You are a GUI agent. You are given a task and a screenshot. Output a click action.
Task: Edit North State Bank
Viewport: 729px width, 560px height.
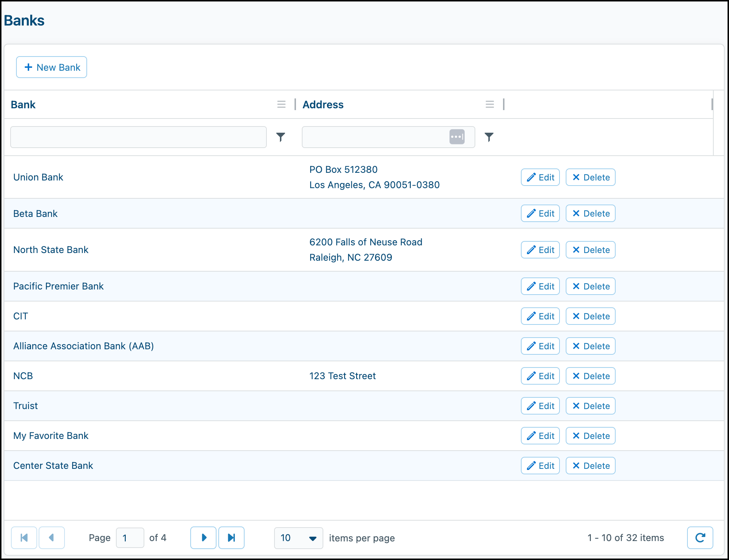[540, 250]
